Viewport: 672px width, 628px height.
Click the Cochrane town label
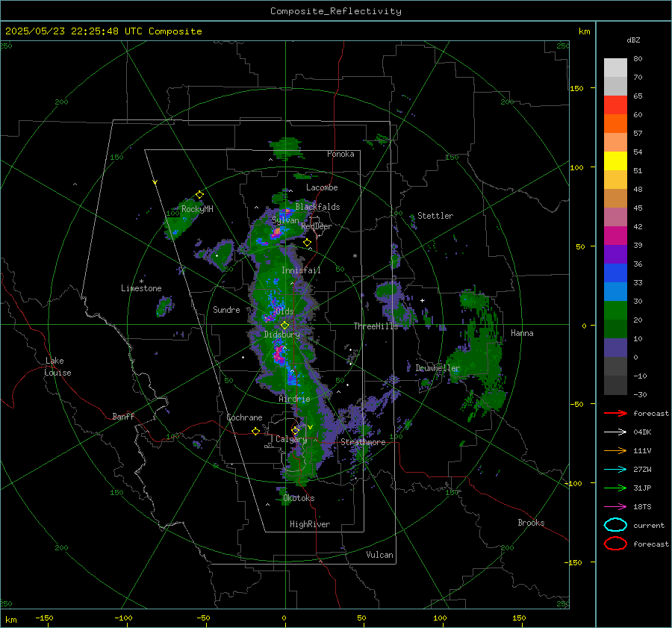point(244,417)
